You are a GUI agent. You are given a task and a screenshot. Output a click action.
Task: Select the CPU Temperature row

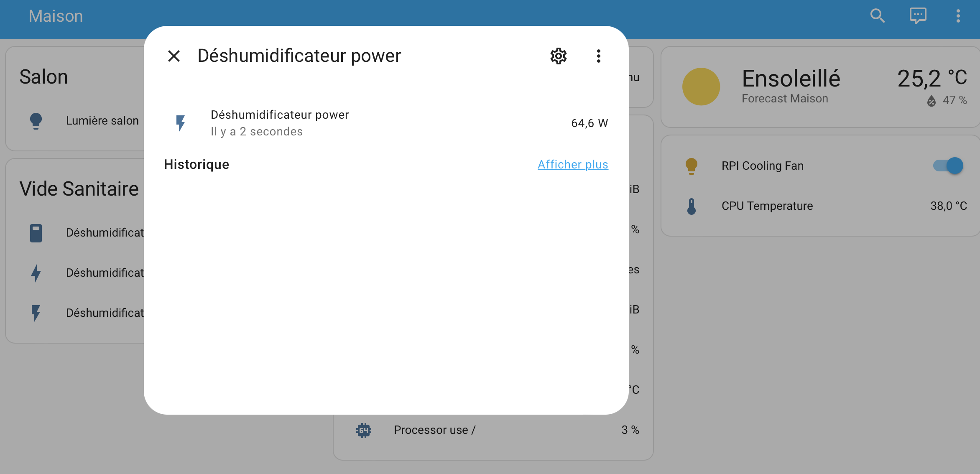click(x=767, y=206)
